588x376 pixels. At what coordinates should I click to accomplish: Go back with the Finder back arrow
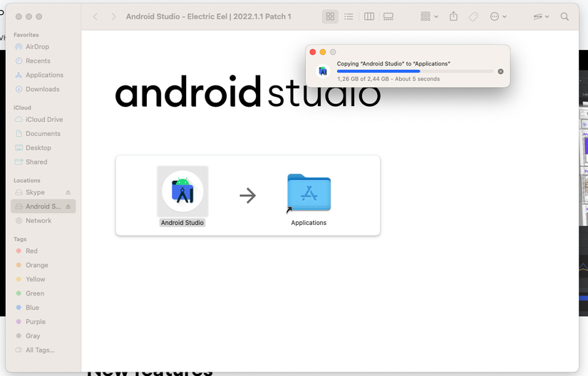(96, 16)
